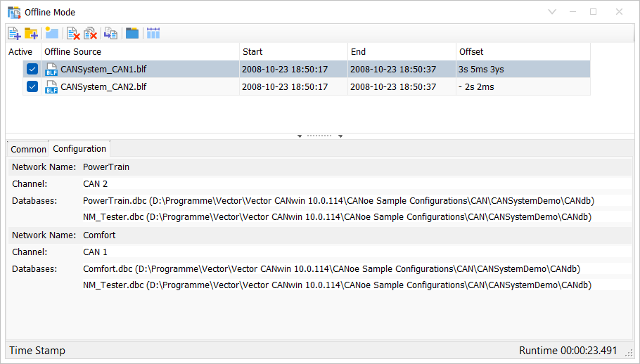The image size is (640, 364).
Task: Click offset value 3s 5ms 3ys
Action: [481, 70]
